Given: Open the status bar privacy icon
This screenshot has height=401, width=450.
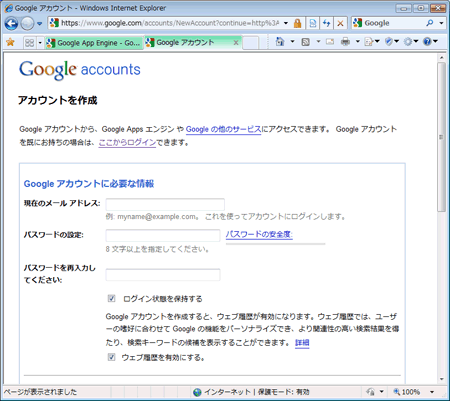Looking at the screenshot, I should coord(371,392).
